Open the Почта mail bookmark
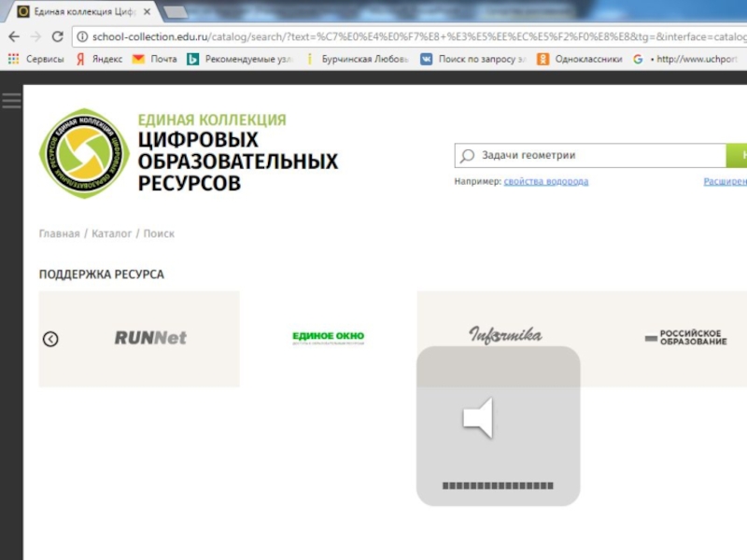The width and height of the screenshot is (747, 560). click(155, 59)
